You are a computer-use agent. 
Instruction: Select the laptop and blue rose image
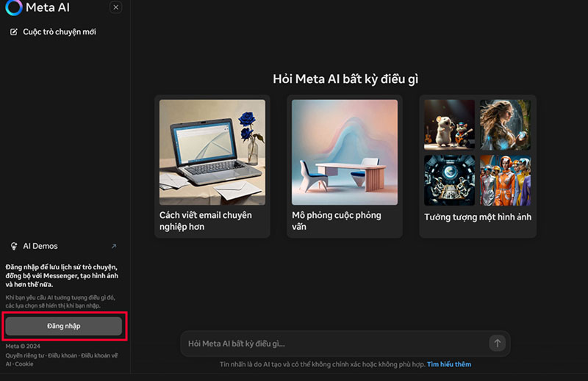click(x=212, y=152)
